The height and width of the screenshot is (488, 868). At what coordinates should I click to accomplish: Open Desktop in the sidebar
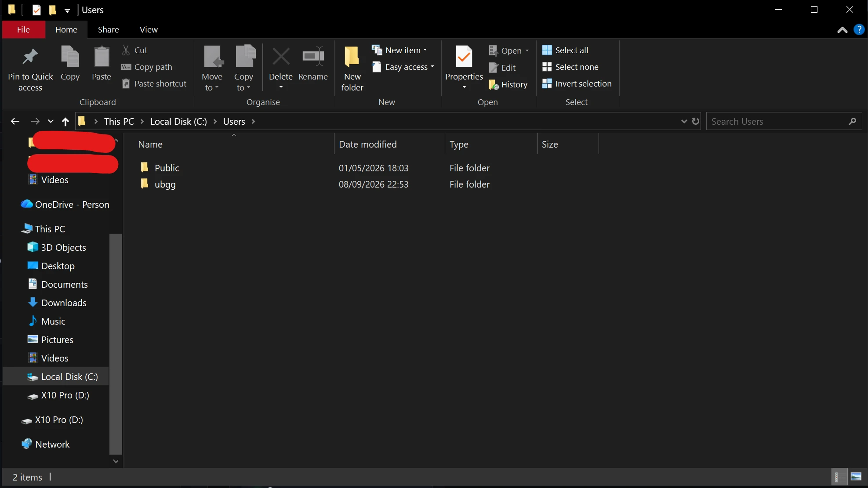tap(51, 266)
